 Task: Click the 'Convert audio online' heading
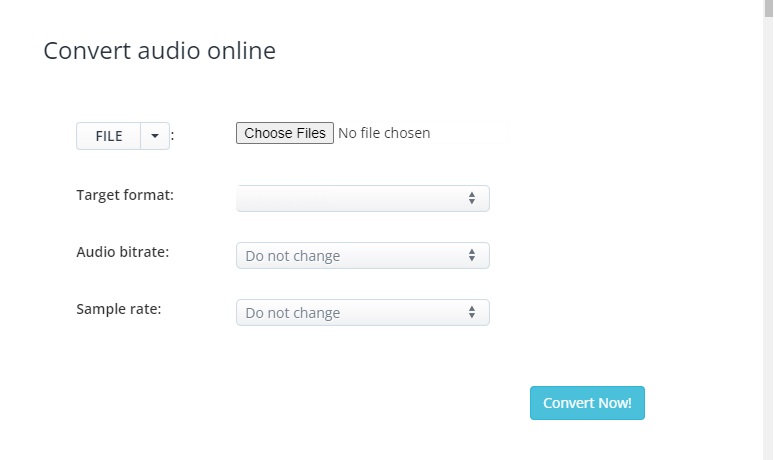(159, 50)
